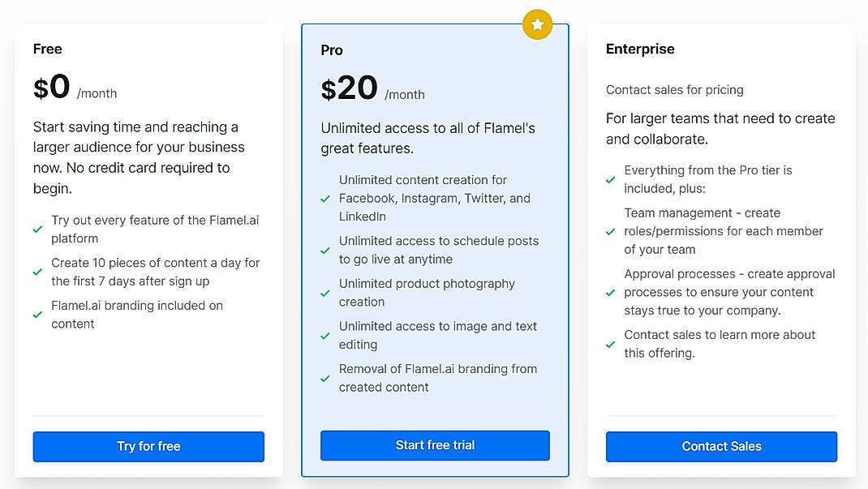868x489 pixels.
Task: Click the checkmark next to 'Team management' feature
Action: tap(609, 231)
